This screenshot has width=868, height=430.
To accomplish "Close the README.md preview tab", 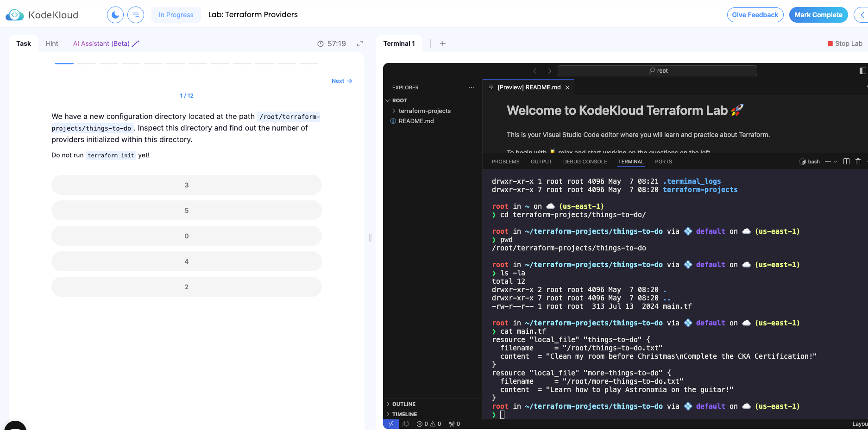I will pyautogui.click(x=567, y=87).
